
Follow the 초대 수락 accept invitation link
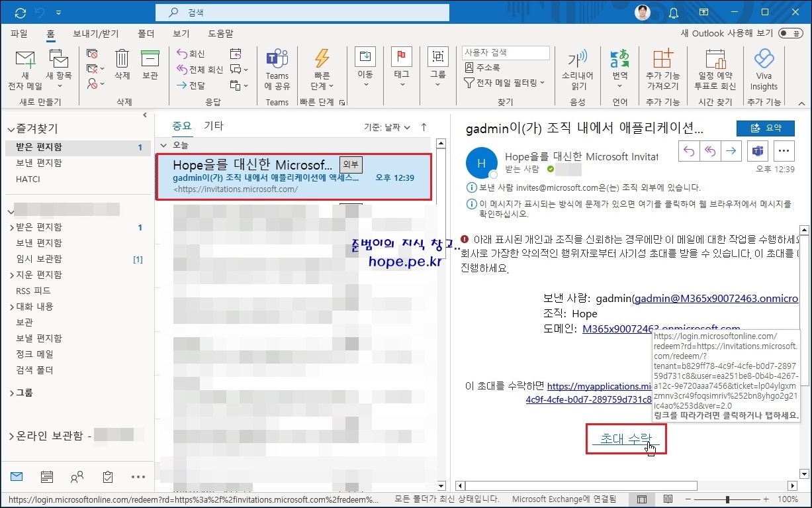click(x=625, y=438)
